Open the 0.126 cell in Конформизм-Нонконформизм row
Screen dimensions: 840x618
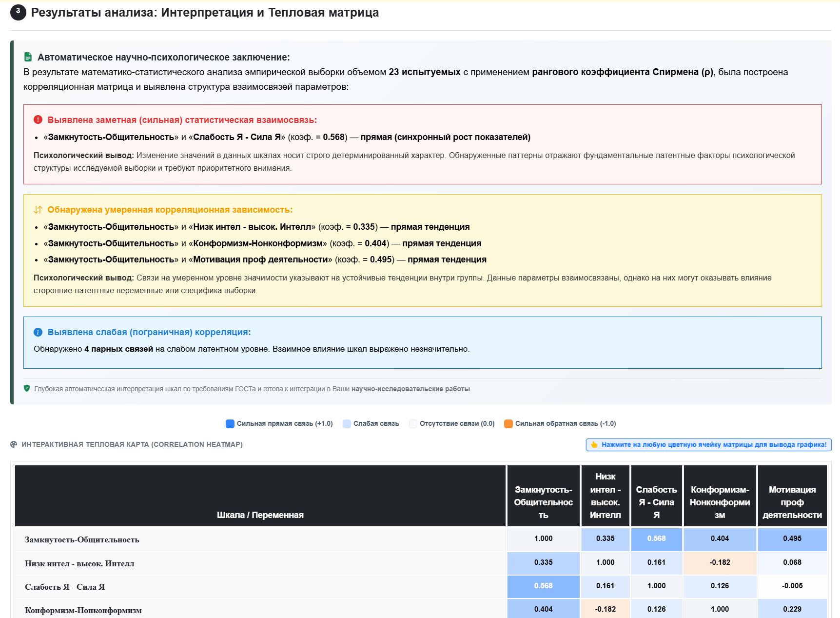657,609
